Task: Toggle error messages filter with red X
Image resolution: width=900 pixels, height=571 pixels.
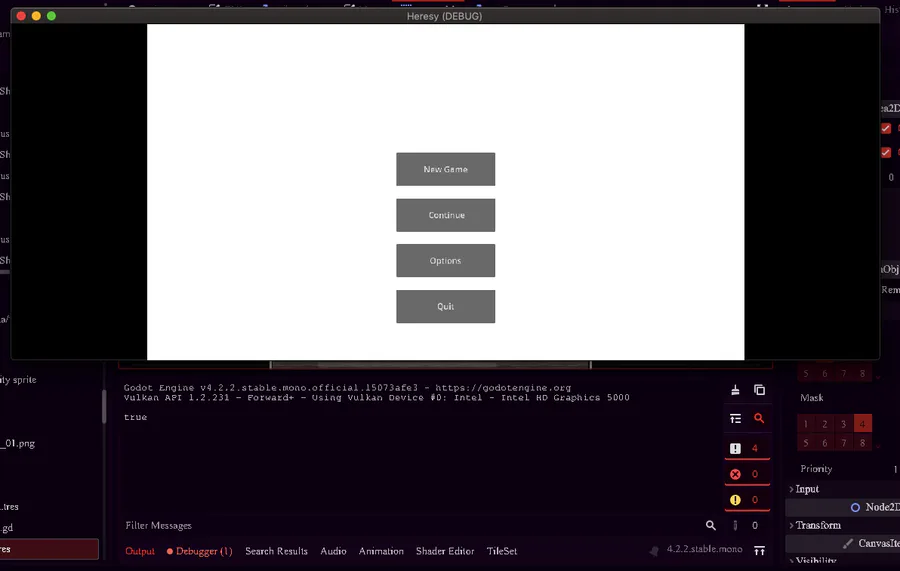Action: [x=747, y=474]
